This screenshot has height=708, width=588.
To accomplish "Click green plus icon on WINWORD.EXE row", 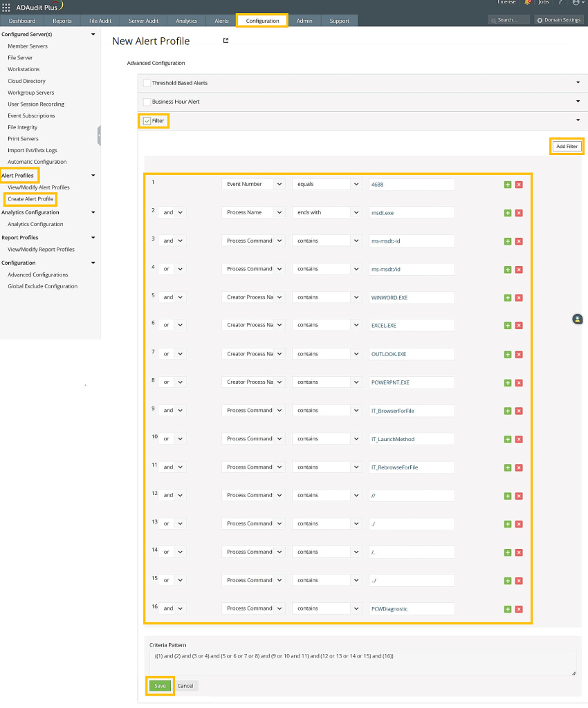I will point(508,297).
